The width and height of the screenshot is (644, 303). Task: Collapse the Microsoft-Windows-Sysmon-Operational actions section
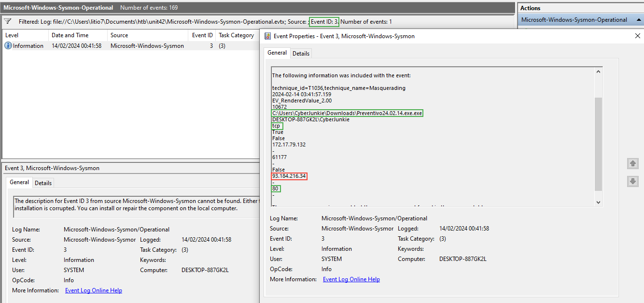(639, 20)
